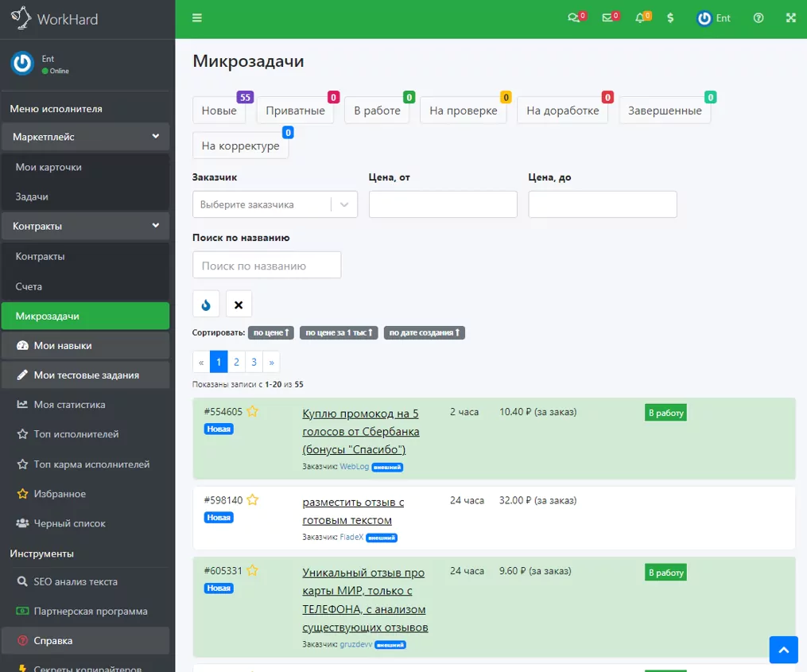Screen dimensions: 807x672
Task: Open Топ исполнителей in sidebar
Action: click(x=85, y=434)
